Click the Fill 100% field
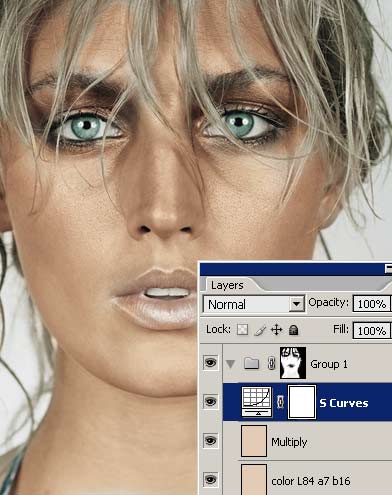 tap(372, 331)
